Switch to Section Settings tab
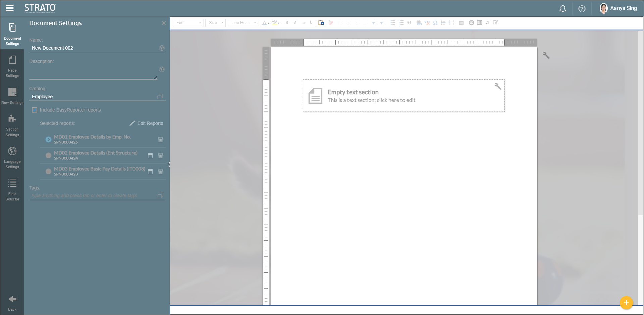644x315 pixels. coord(12,125)
